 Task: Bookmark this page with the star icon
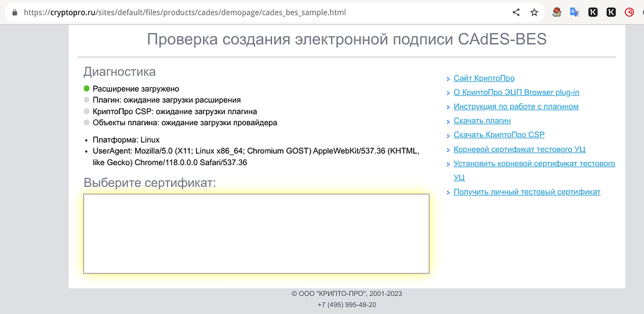[534, 12]
